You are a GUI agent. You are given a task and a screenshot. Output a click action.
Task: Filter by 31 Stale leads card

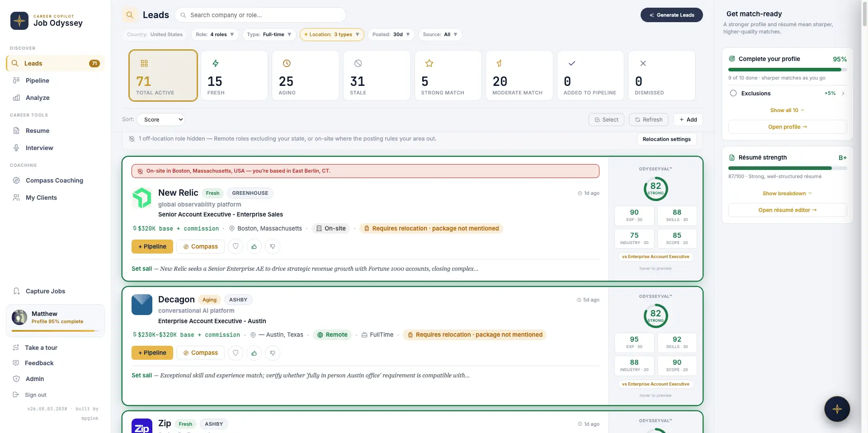pyautogui.click(x=377, y=75)
